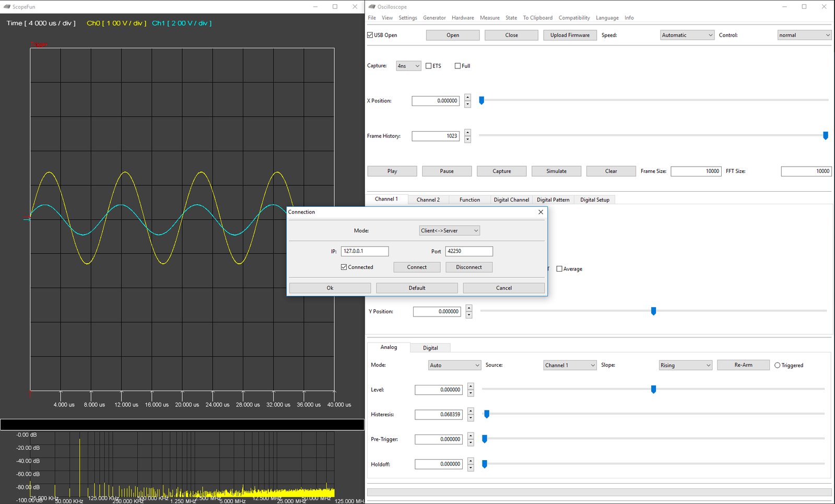
Task: Click the Histeresis spinner down arrow
Action: tap(471, 418)
